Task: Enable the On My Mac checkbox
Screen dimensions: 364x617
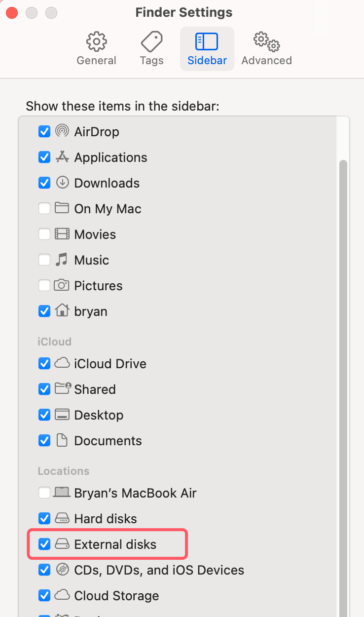Action: [44, 208]
